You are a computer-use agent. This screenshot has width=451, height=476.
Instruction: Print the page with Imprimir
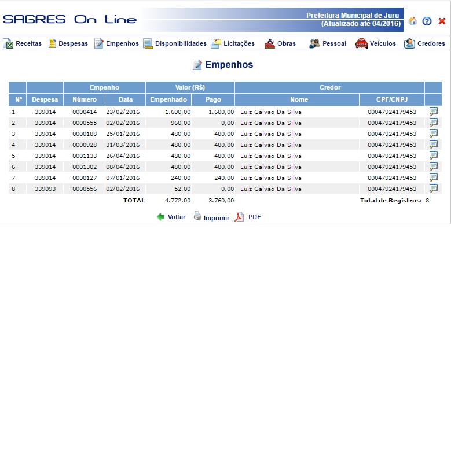point(211,217)
